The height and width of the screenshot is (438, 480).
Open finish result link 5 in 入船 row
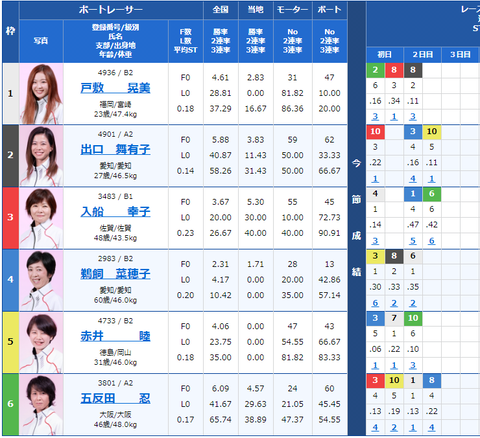click(413, 241)
